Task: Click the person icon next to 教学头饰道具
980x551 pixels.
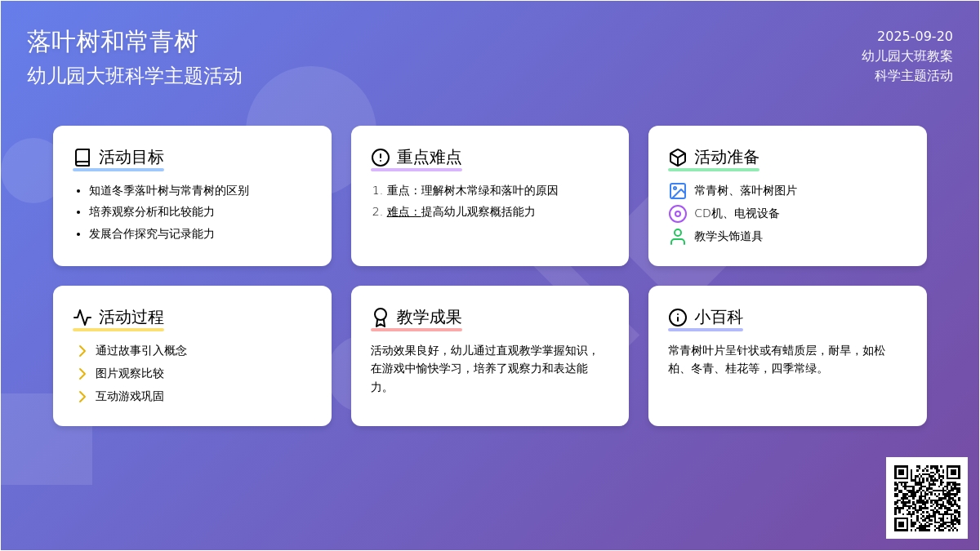Action: pyautogui.click(x=678, y=237)
